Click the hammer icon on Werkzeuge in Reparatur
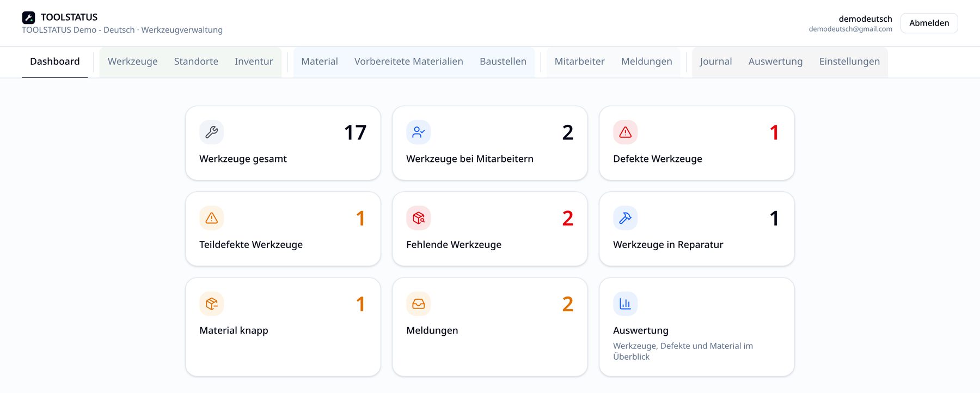Image resolution: width=980 pixels, height=393 pixels. coord(626,218)
